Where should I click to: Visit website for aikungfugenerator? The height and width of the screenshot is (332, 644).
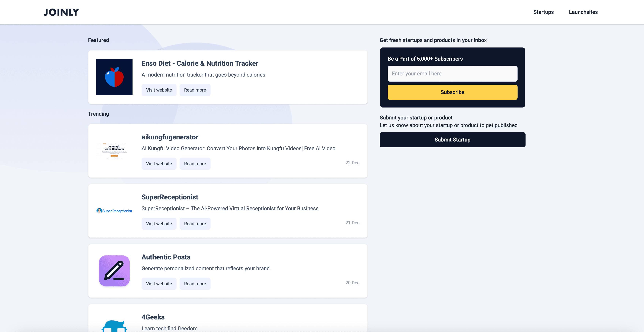click(159, 164)
